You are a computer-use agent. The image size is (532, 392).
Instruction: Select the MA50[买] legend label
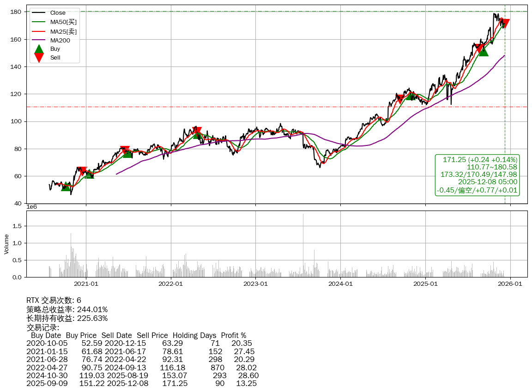tap(63, 22)
